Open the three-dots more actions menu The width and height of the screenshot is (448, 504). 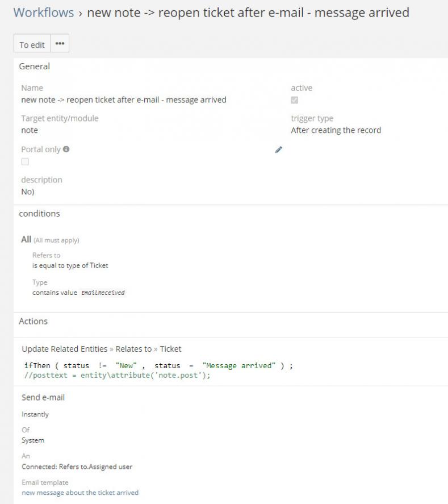pyautogui.click(x=60, y=44)
